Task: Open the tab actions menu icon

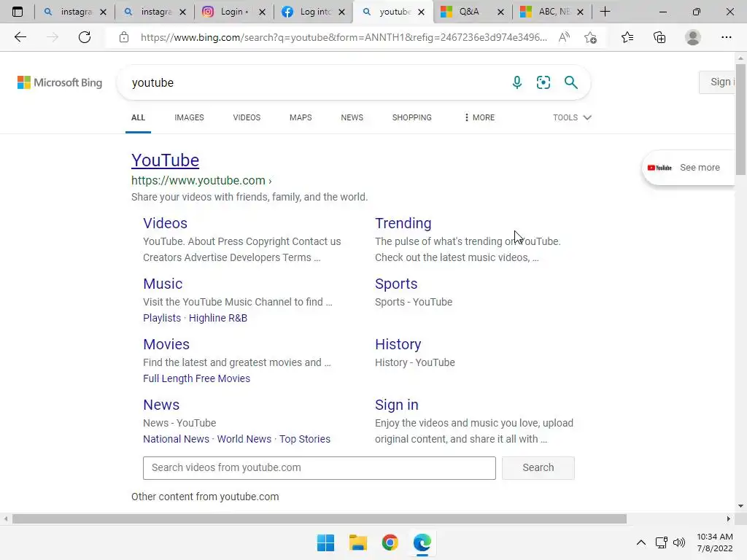Action: tap(18, 12)
